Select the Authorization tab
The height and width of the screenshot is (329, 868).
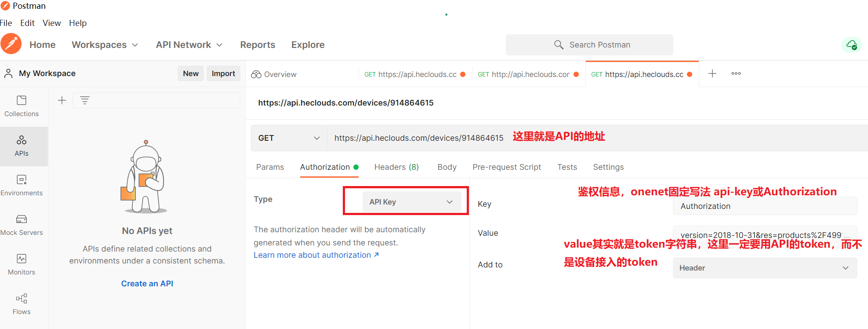[x=329, y=167]
